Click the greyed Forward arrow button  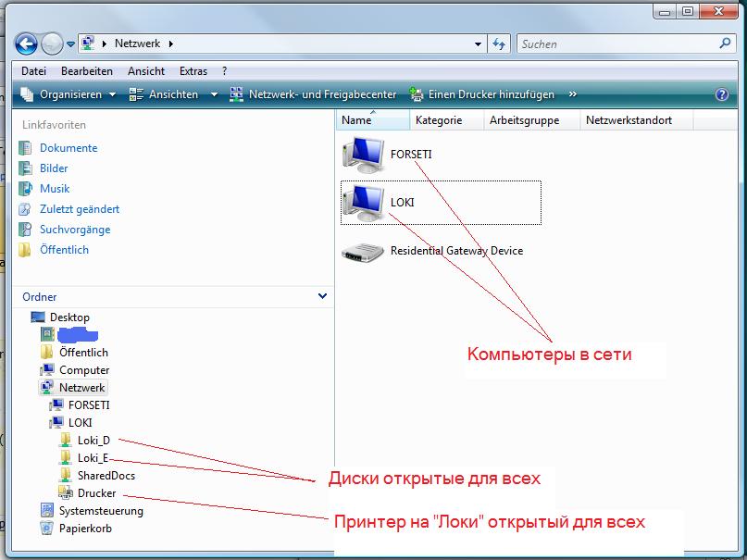(52, 44)
